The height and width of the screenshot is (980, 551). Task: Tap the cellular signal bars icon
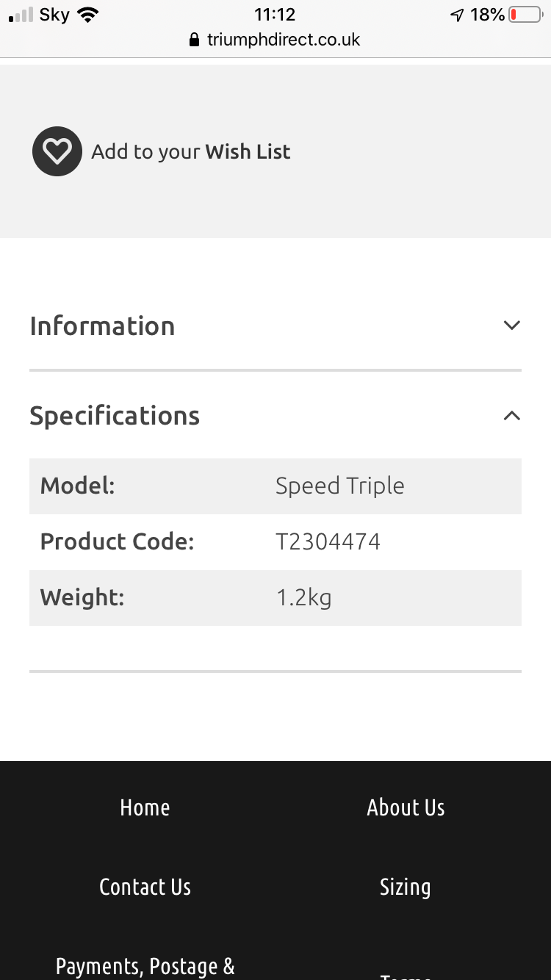click(21, 15)
